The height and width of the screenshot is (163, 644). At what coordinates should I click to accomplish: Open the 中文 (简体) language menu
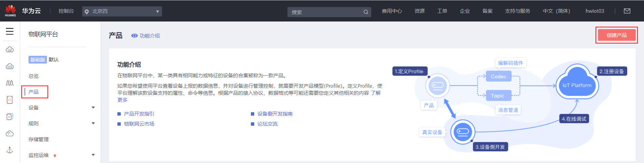[x=556, y=11]
